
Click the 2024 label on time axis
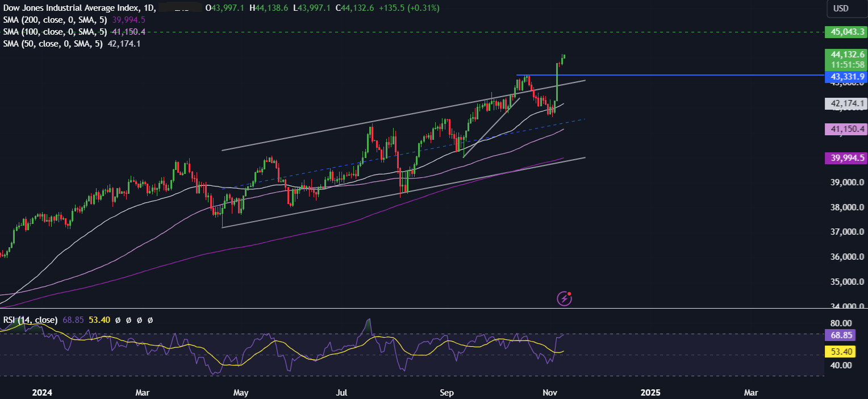click(x=44, y=393)
